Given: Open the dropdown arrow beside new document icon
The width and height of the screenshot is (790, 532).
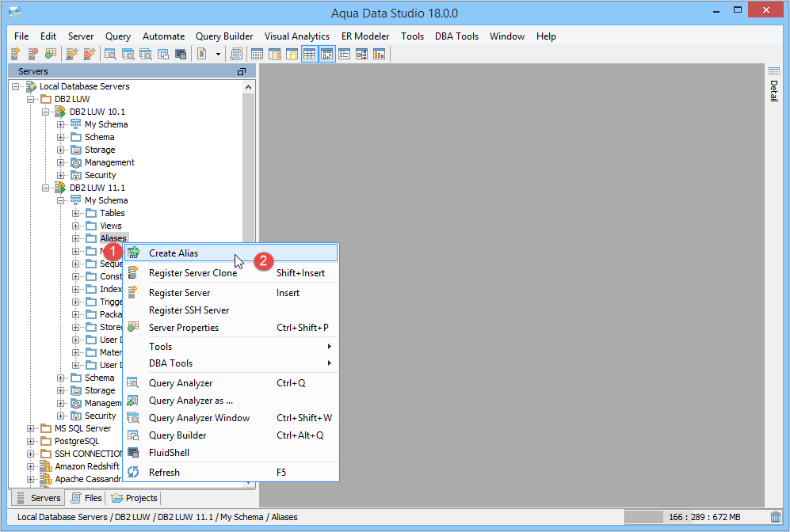Looking at the screenshot, I should pyautogui.click(x=218, y=54).
